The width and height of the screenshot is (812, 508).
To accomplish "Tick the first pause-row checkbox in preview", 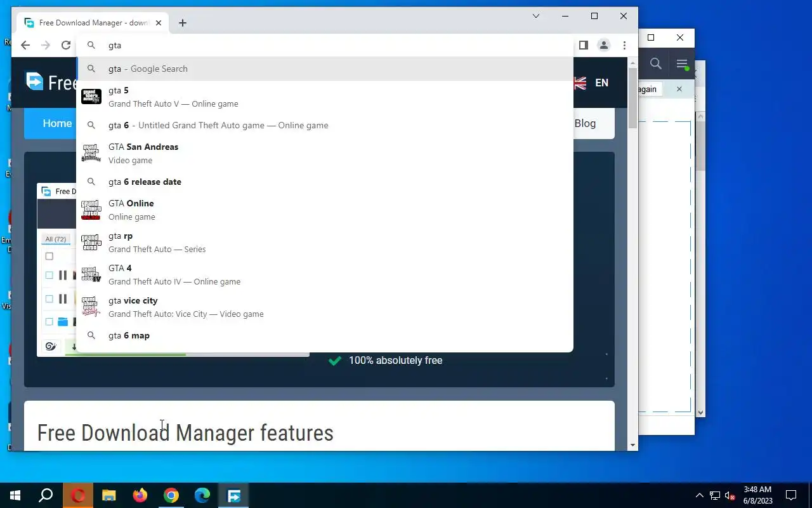I will coord(49,276).
